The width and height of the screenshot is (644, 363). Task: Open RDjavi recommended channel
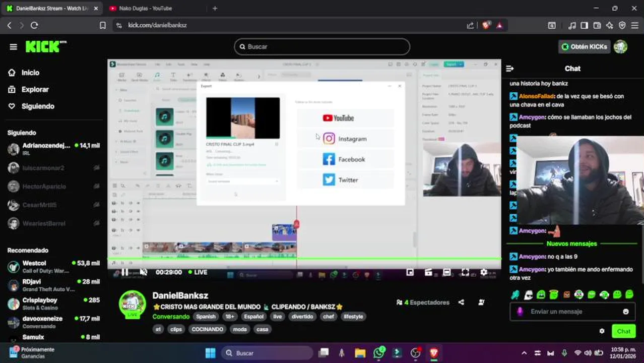click(53, 285)
